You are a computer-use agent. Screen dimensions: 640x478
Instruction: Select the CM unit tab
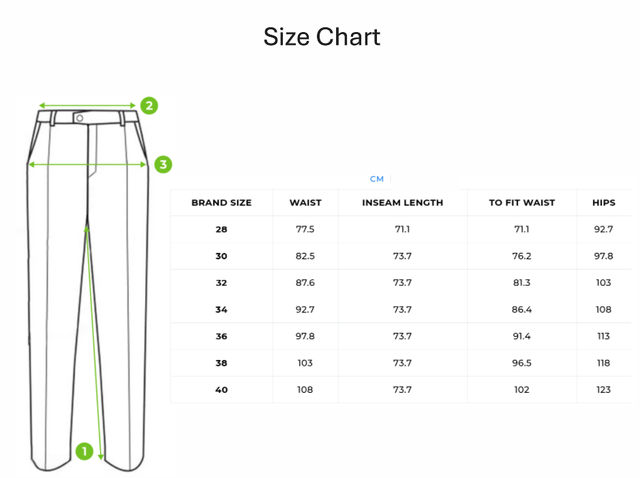[x=377, y=179]
